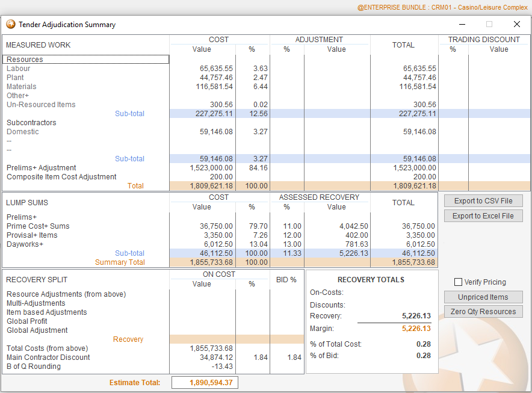Select the Materials row label
532x393 pixels.
(x=22, y=87)
